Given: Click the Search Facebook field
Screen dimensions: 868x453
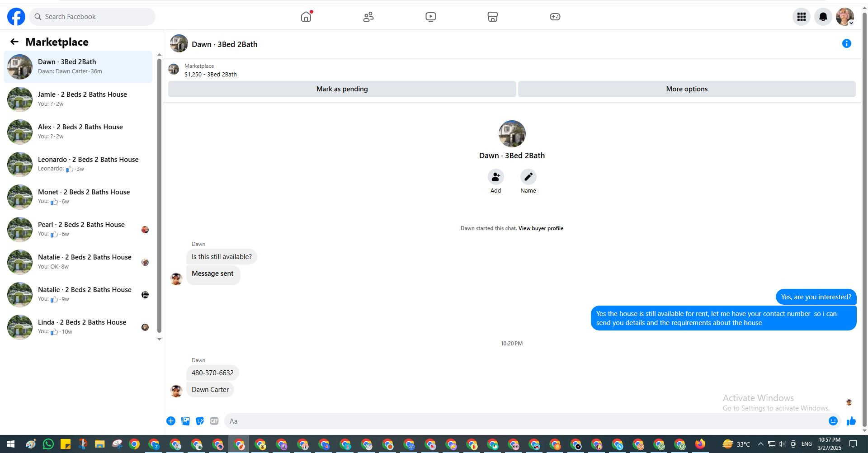Looking at the screenshot, I should coord(92,17).
